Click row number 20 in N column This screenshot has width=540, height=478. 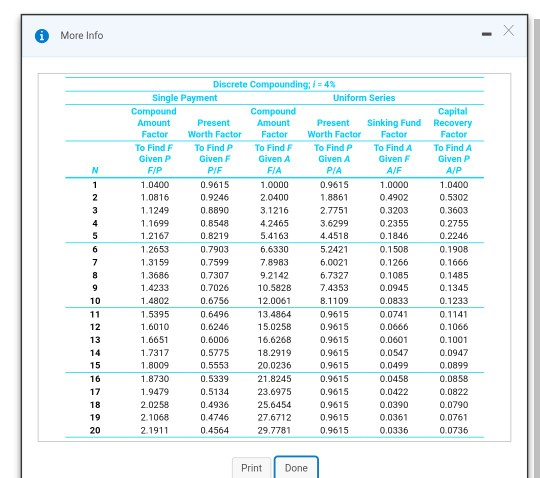(95, 430)
